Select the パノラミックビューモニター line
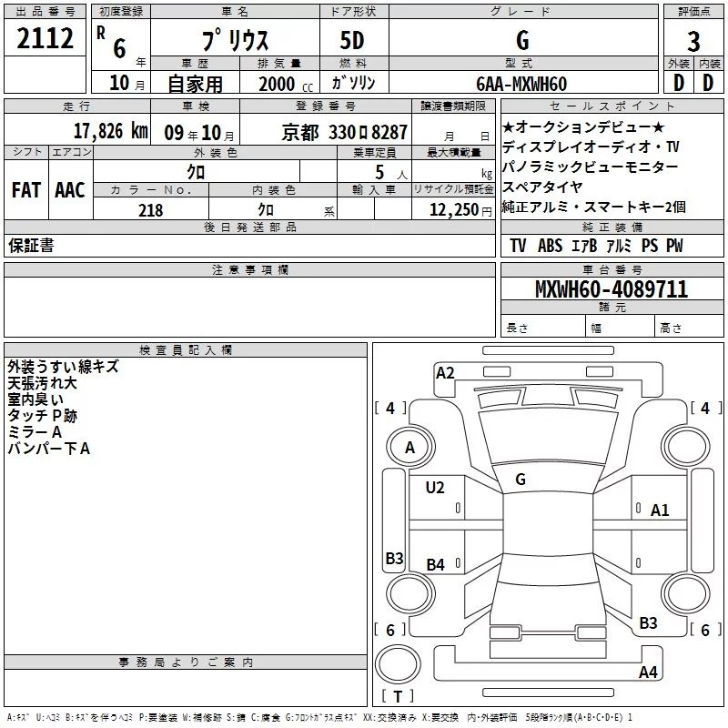 coord(590,167)
